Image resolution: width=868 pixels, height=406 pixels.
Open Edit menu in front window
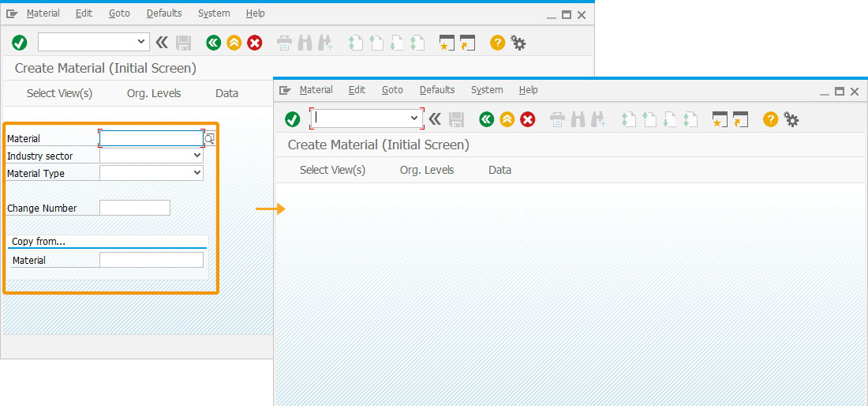pyautogui.click(x=357, y=90)
